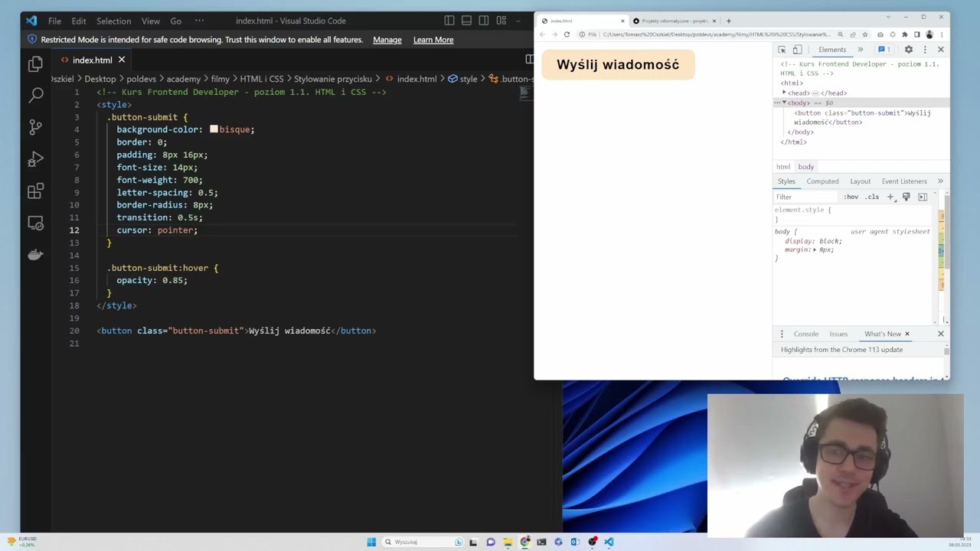Open the overflow menu with three dots
980x551 pixels.
[x=199, y=21]
